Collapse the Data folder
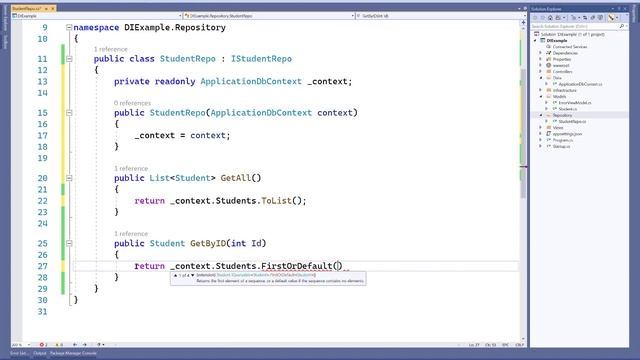640x360 pixels. (x=541, y=78)
